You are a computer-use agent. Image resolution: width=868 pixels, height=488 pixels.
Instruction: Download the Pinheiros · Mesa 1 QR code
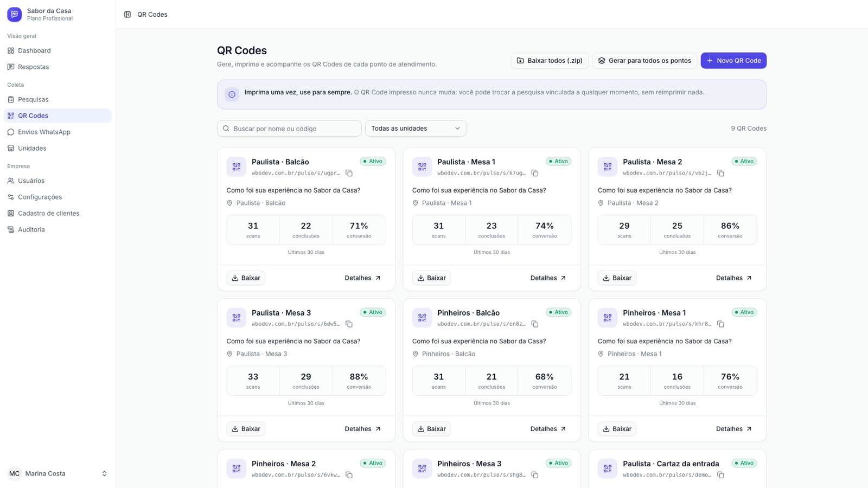pos(617,429)
